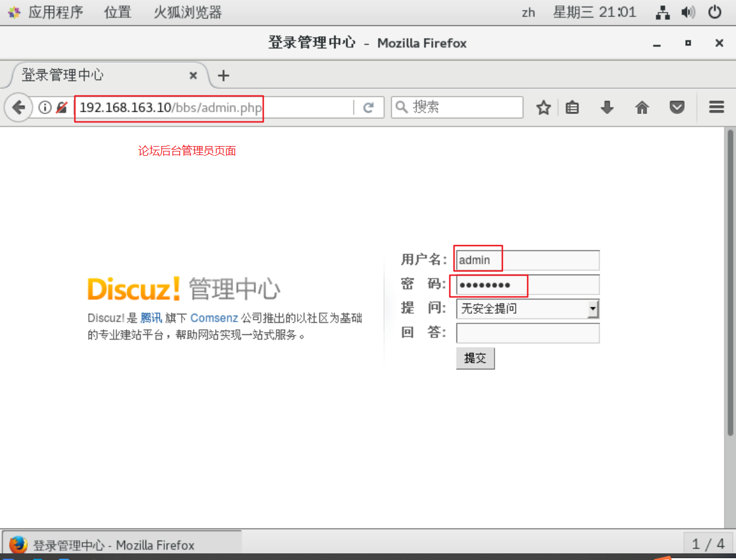Screen dimensions: 736x560
Task: Click the Firefox icon in the bottom taskbar
Action: [x=18, y=544]
